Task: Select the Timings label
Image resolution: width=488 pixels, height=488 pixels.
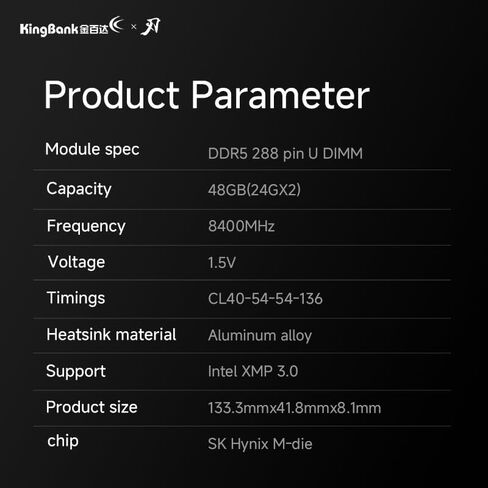Action: 76,298
